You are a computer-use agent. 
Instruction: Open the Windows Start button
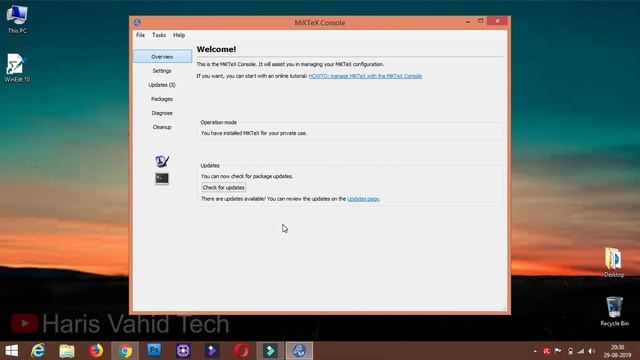[12, 351]
